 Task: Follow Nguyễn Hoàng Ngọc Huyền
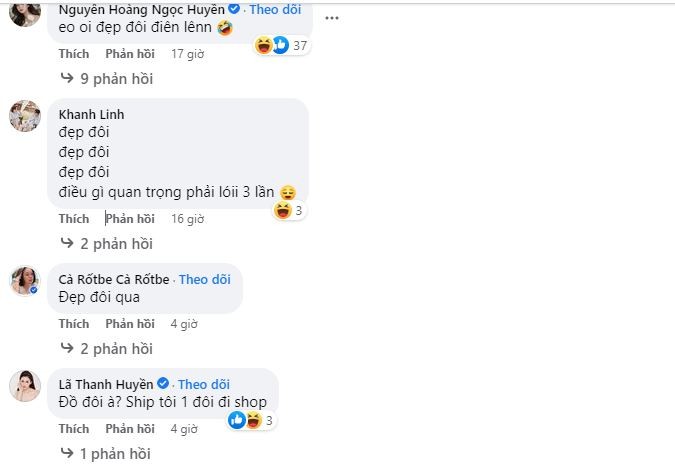point(275,10)
